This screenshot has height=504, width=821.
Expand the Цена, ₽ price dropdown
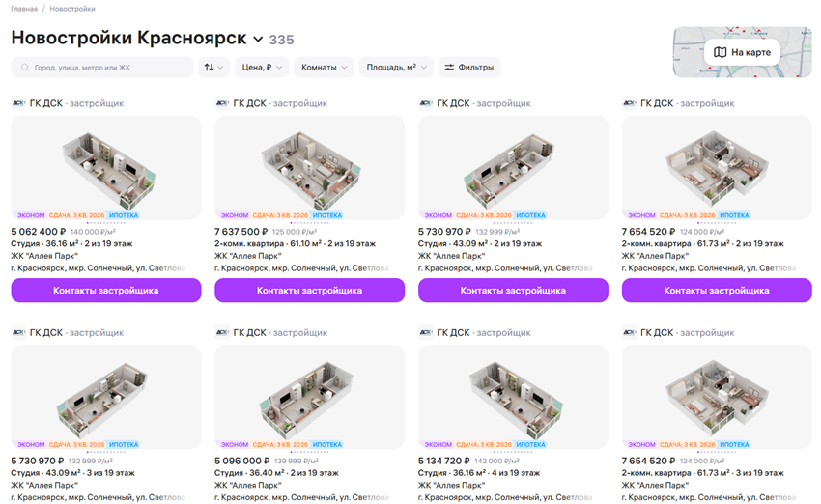pyautogui.click(x=261, y=68)
